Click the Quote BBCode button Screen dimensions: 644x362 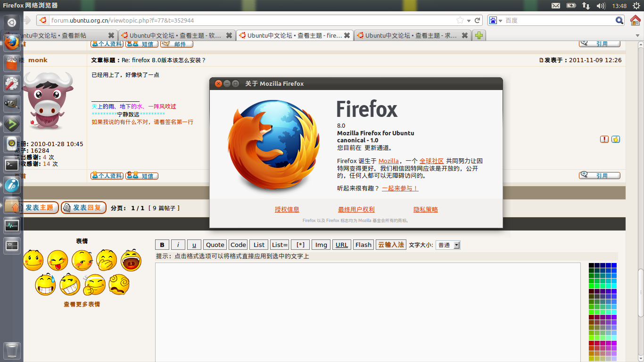tap(215, 245)
